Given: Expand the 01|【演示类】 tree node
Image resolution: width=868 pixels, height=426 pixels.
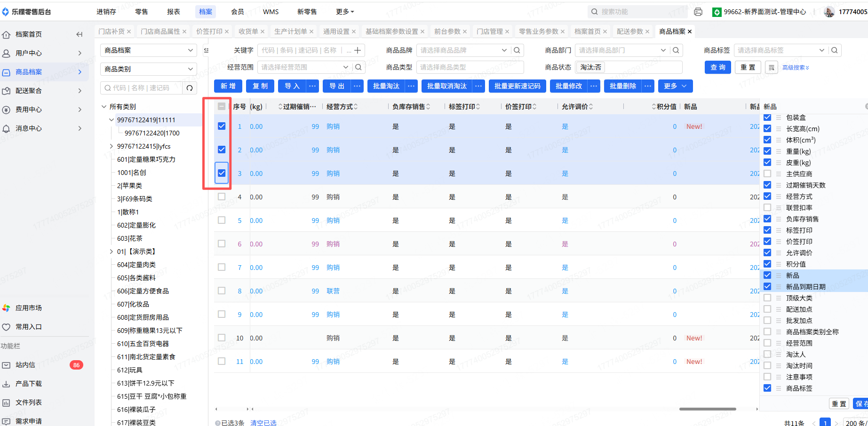Looking at the screenshot, I should point(111,252).
